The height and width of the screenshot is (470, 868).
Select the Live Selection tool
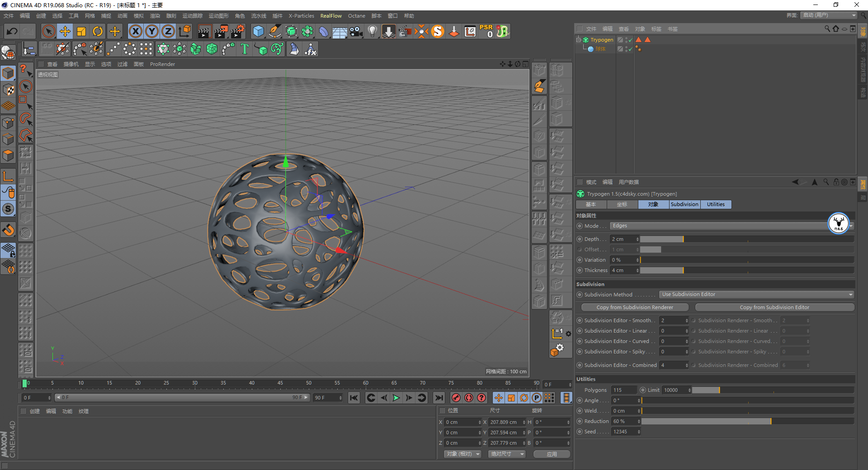pos(48,31)
